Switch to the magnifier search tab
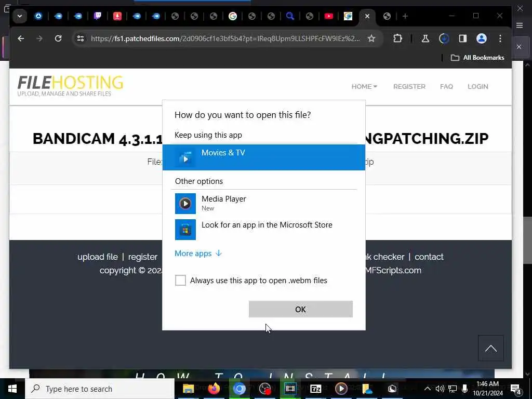The image size is (532, 399). [290, 16]
